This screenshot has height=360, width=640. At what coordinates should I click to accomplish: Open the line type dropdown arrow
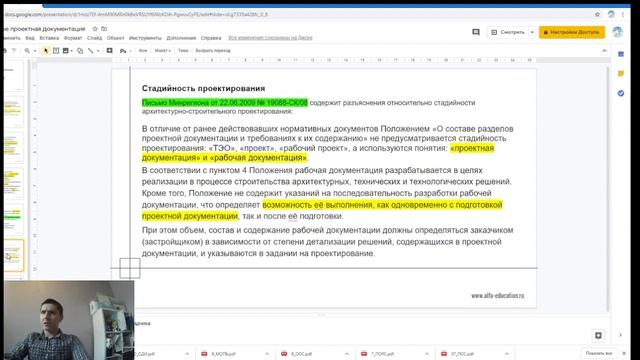98,51
